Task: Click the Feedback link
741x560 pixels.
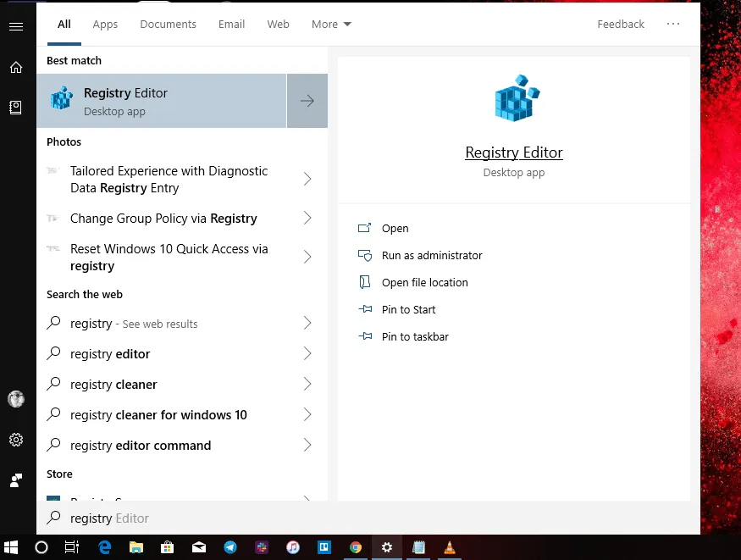Action: (x=621, y=24)
